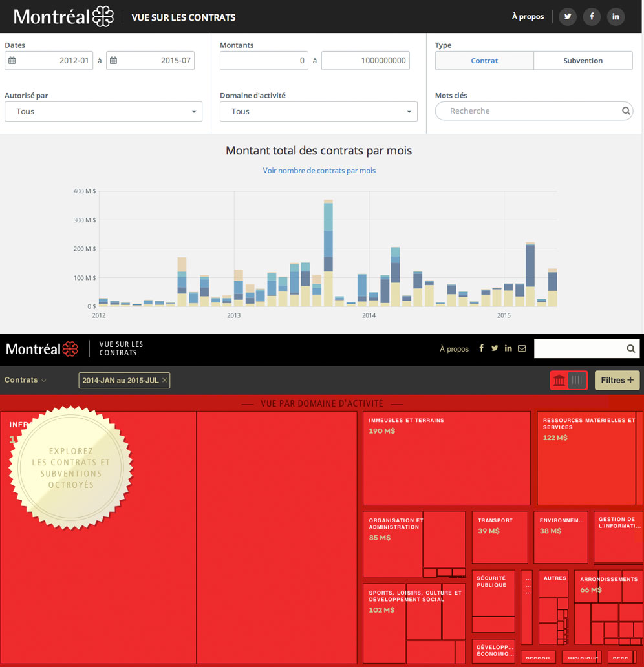Click Montréal logo in lower black header
The width and height of the screenshot is (644, 667).
[42, 349]
